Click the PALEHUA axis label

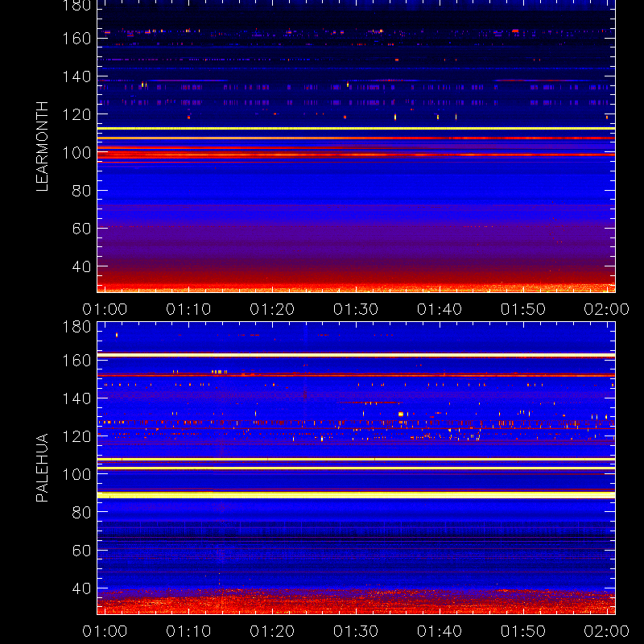(43, 468)
